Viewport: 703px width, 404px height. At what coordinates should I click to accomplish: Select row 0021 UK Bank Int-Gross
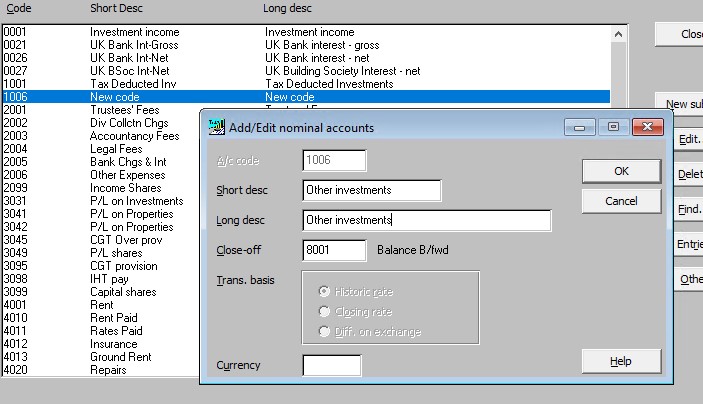pos(306,45)
